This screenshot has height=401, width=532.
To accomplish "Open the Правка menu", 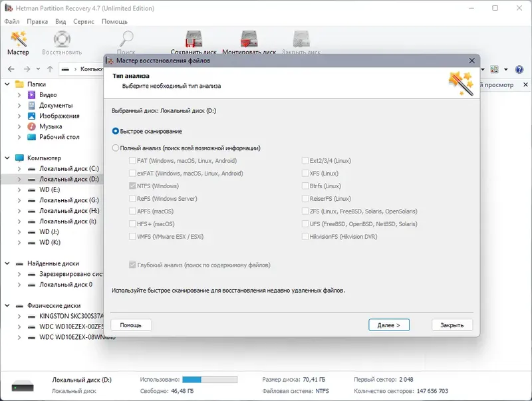I will pos(37,21).
